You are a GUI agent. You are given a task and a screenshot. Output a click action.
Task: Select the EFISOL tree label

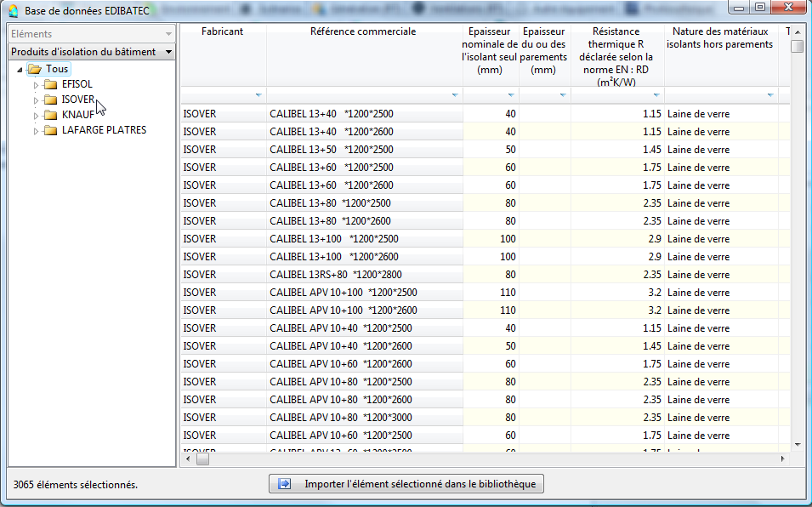[77, 84]
